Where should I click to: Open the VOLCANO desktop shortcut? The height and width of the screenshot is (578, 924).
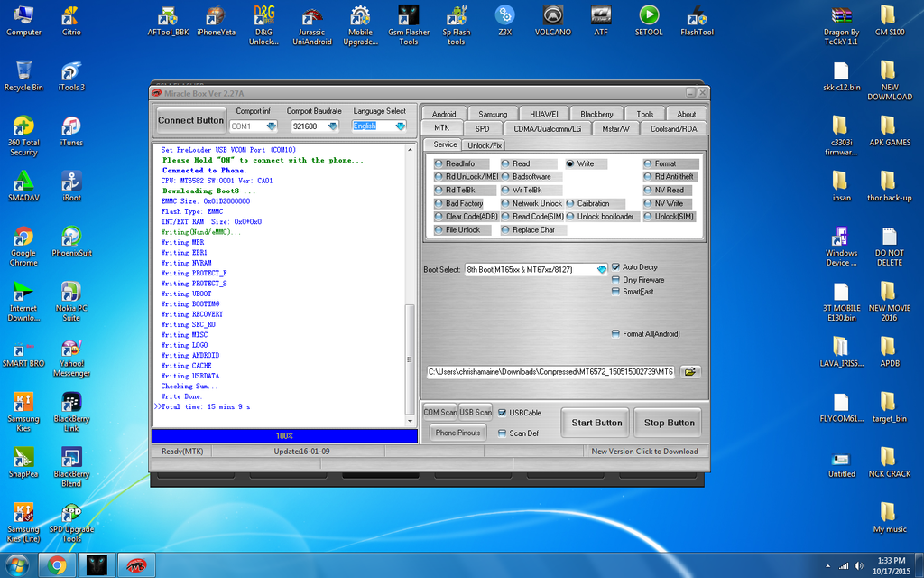(553, 22)
